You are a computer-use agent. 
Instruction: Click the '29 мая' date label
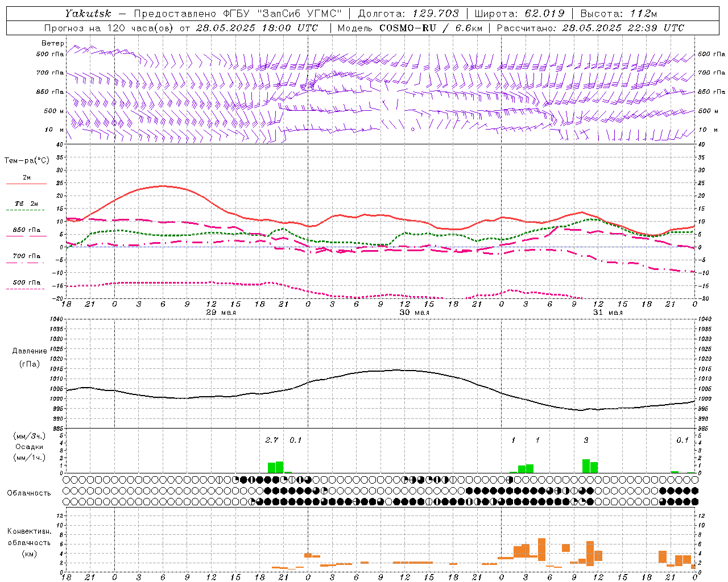pos(221,313)
